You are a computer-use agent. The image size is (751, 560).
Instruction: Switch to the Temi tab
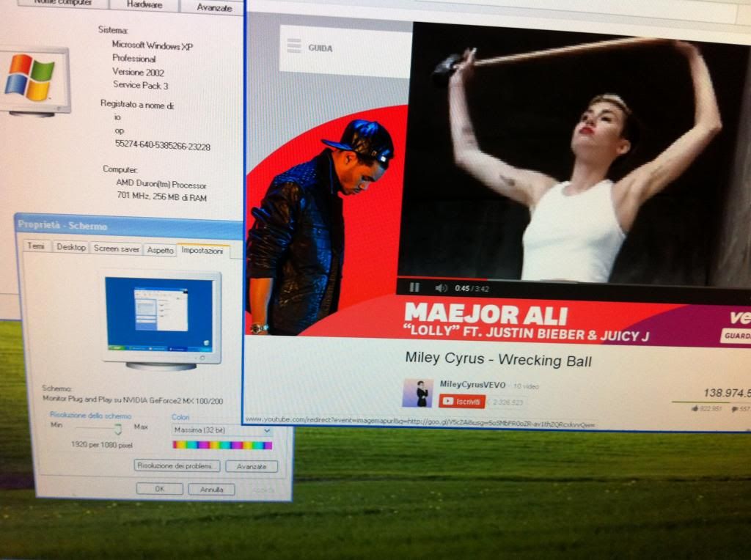pyautogui.click(x=37, y=246)
